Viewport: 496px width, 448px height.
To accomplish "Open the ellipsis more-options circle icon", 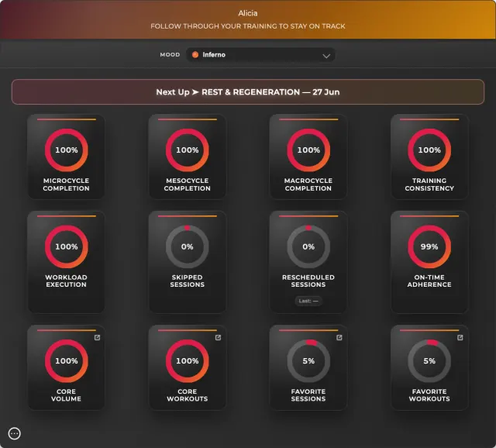I will pos(15,433).
